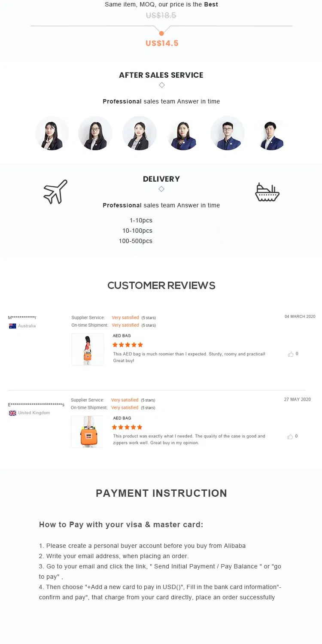Click the crossed-out US$18.5 price
Viewport: 322px width, 644px height.
tap(161, 15)
